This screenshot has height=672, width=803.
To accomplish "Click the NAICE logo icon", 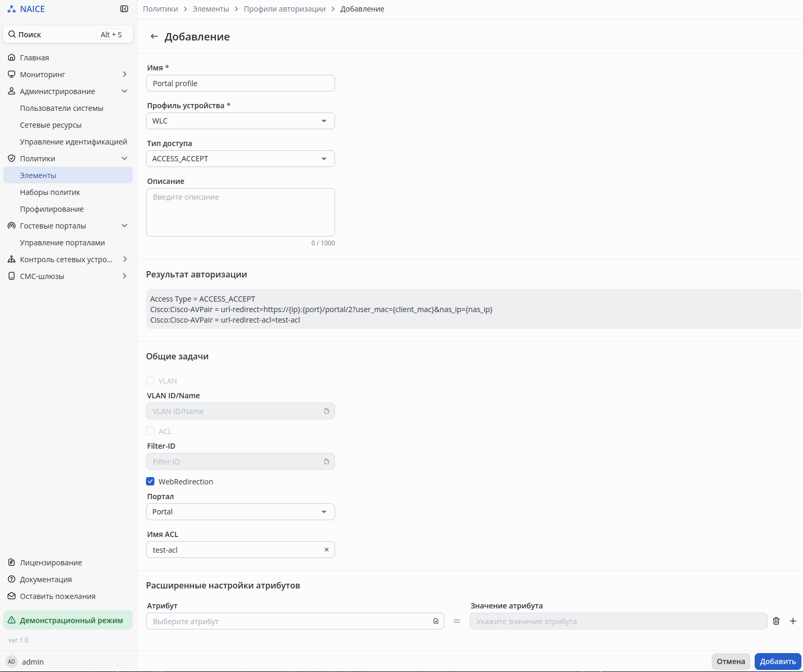I will click(x=12, y=9).
